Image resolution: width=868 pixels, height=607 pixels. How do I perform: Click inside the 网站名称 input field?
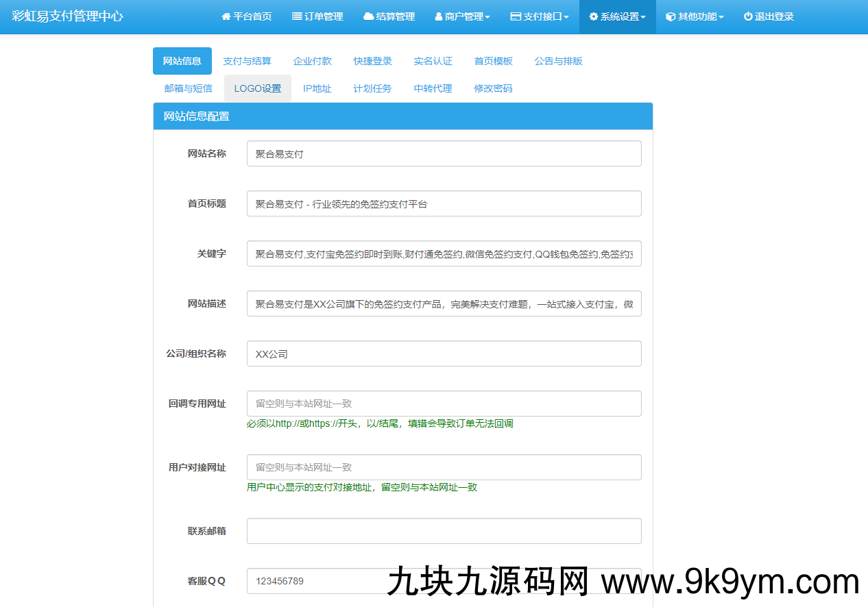pyautogui.click(x=444, y=153)
